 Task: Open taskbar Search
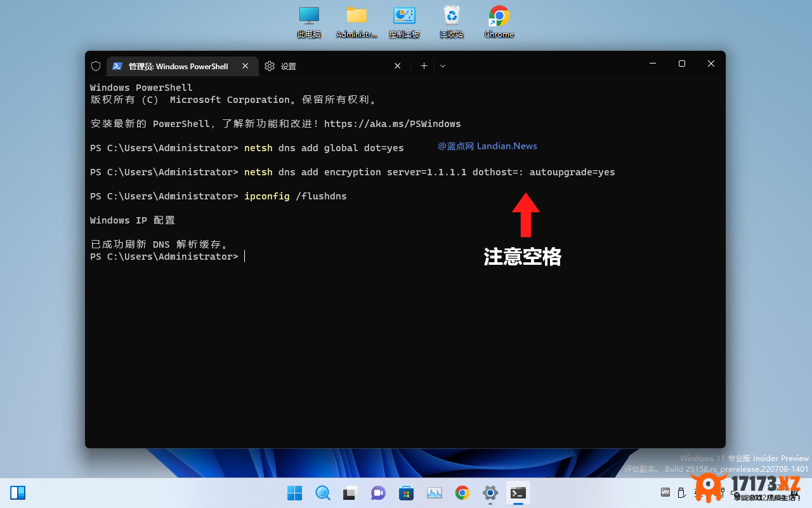(323, 493)
